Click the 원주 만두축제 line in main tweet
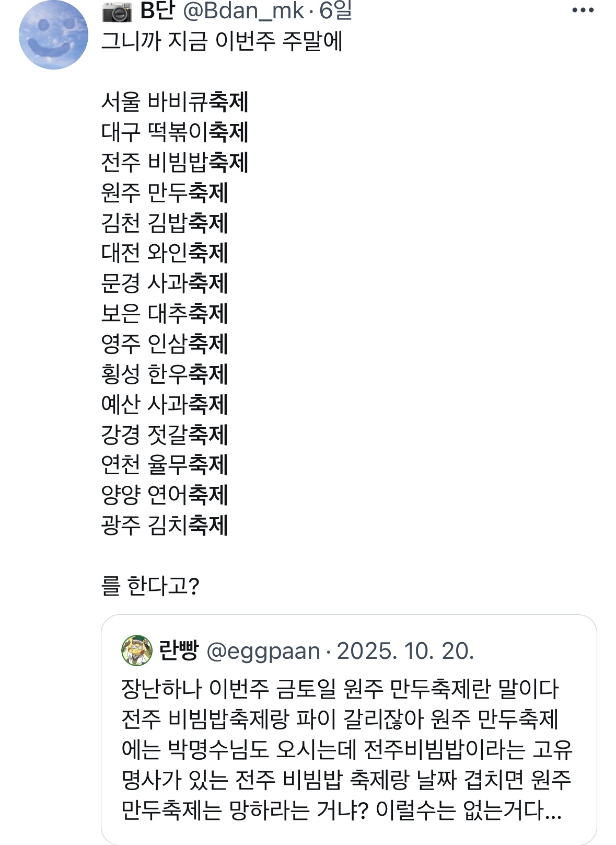 pyautogui.click(x=165, y=192)
